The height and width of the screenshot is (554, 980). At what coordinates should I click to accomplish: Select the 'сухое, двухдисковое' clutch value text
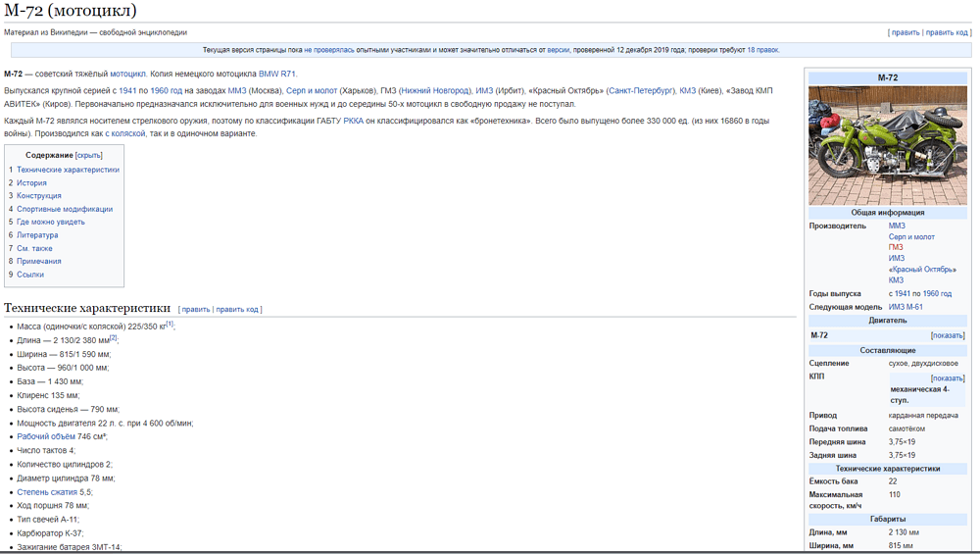[923, 364]
